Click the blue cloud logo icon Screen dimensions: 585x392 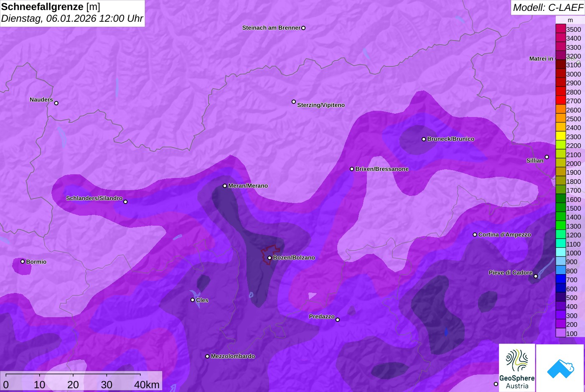(x=560, y=368)
